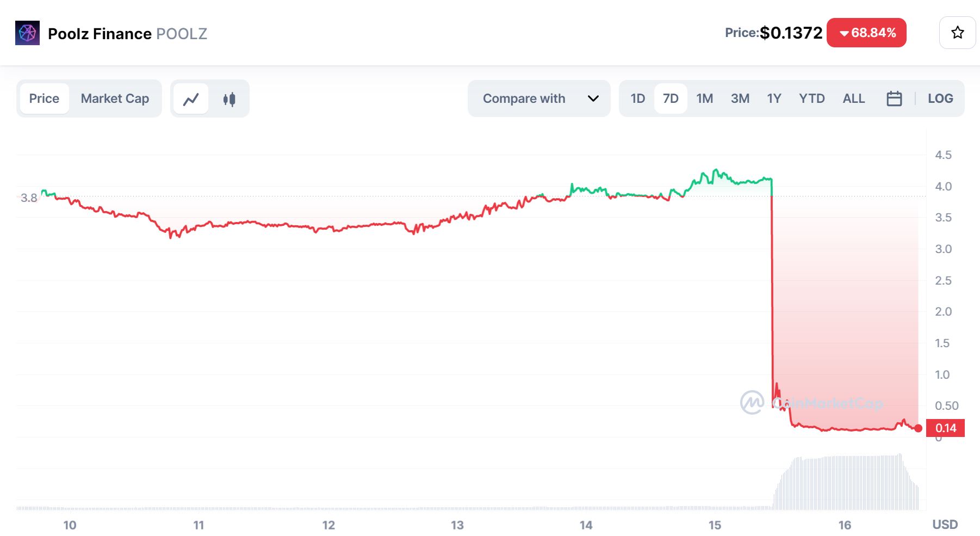This screenshot has width=980, height=536.
Task: Select the Price tab
Action: (x=44, y=98)
